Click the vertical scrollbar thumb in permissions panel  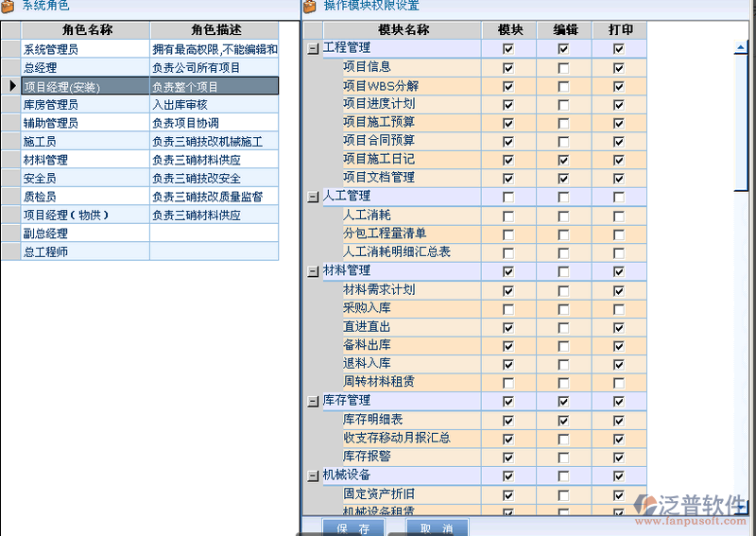(x=741, y=123)
